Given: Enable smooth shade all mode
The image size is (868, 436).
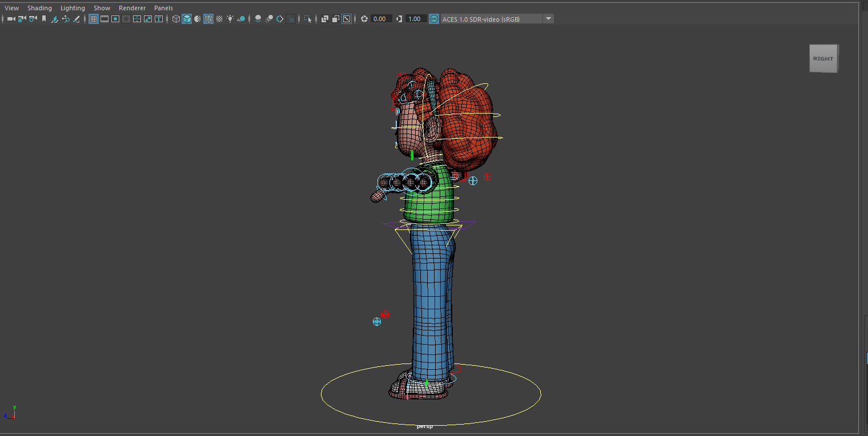Looking at the screenshot, I should coord(187,19).
